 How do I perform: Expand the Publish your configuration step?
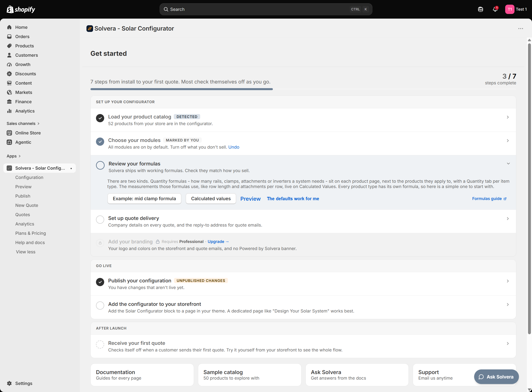[508, 281]
